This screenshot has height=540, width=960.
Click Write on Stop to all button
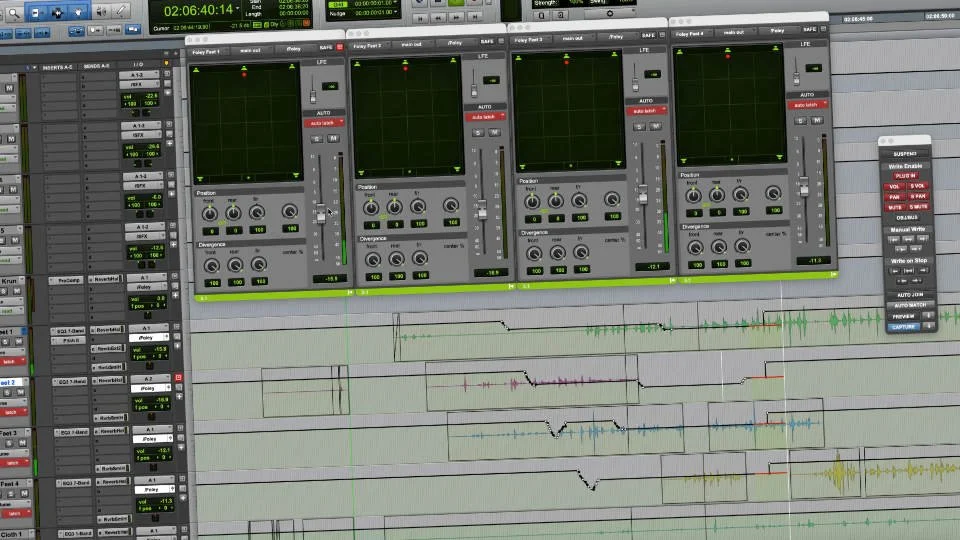[x=909, y=270]
